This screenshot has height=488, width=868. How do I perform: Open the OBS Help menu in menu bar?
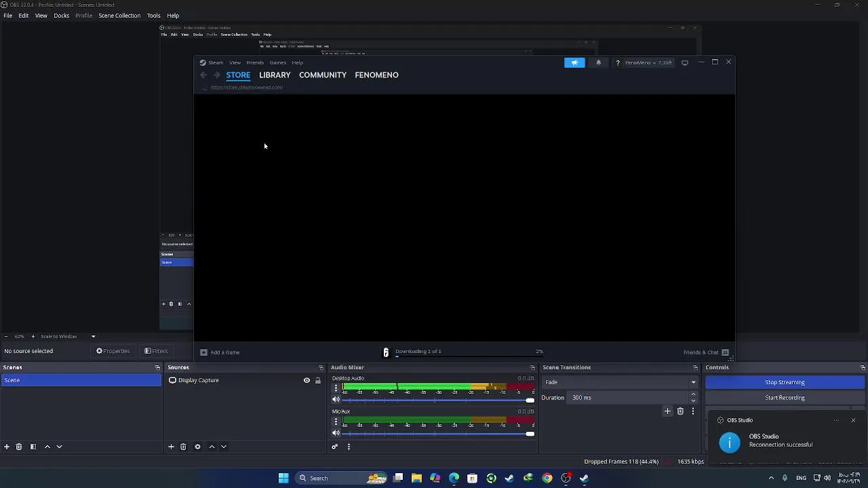point(173,16)
